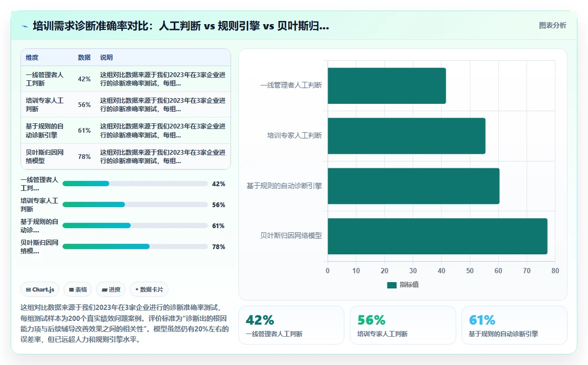
Task: Click the 培训专家人工判断 chart bar
Action: click(x=406, y=136)
